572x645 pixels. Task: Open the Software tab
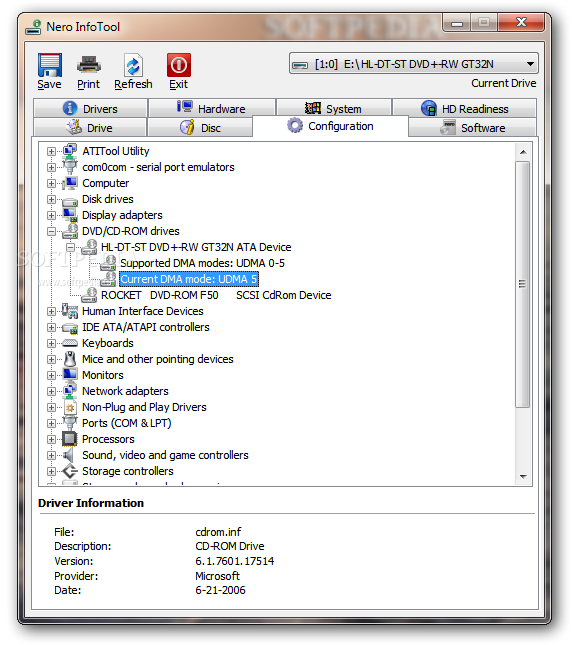[x=473, y=128]
